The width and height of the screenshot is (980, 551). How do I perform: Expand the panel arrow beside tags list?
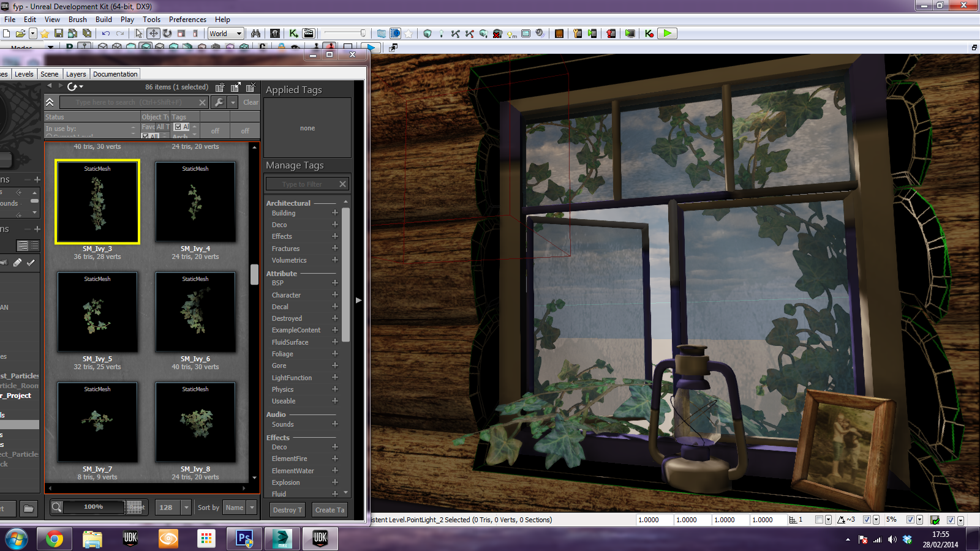(x=359, y=301)
